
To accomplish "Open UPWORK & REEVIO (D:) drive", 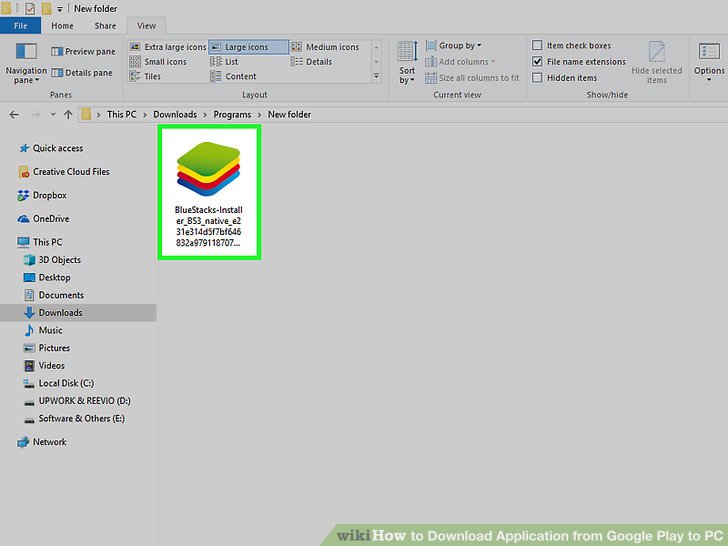I will pos(77,401).
